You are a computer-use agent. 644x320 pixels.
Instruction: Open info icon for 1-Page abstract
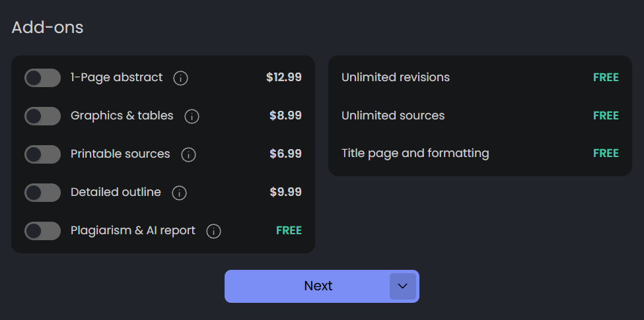(x=180, y=78)
